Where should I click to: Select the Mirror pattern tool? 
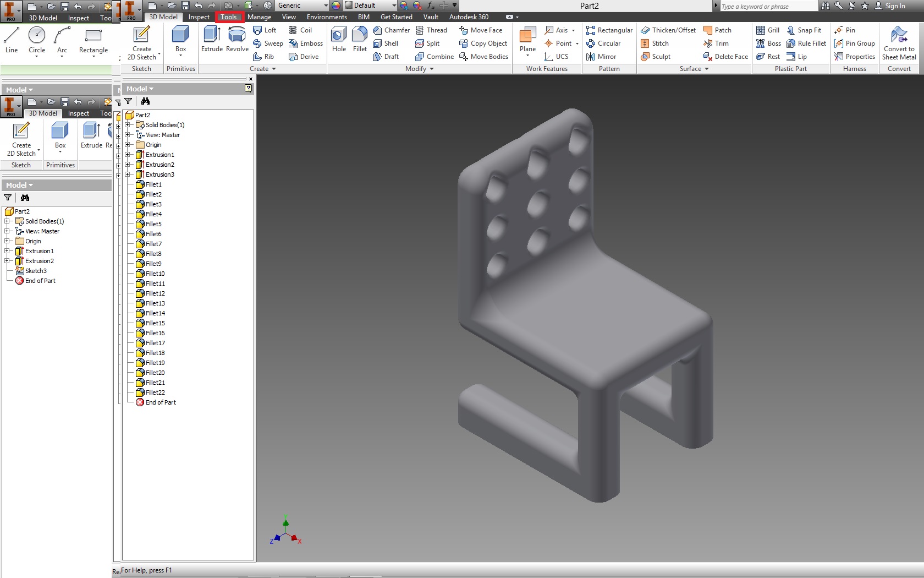601,57
